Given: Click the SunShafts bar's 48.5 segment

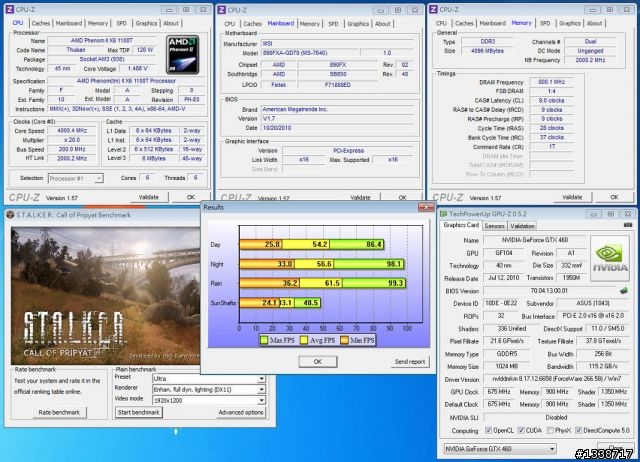Looking at the screenshot, I should pyautogui.click(x=307, y=302).
